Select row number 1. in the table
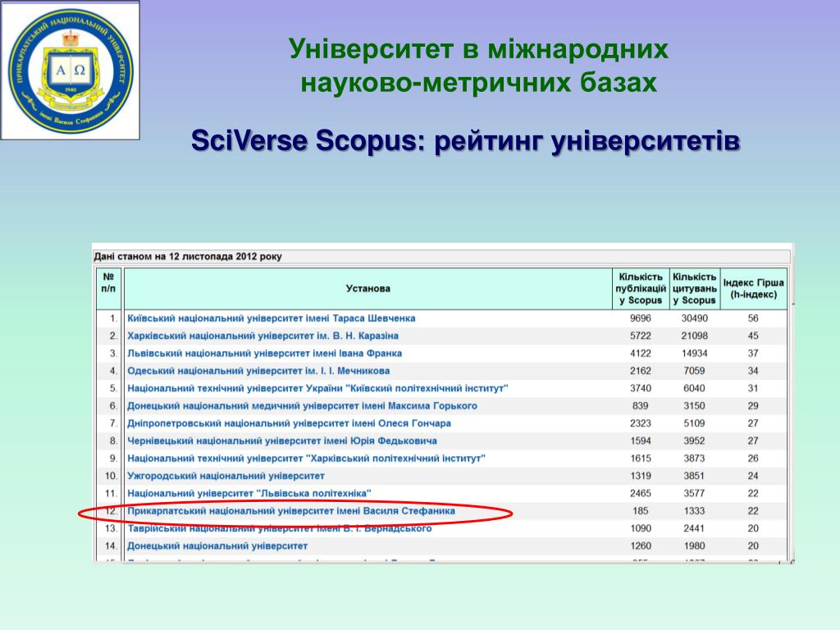Viewport: 840px width, 630px height. coord(113,318)
